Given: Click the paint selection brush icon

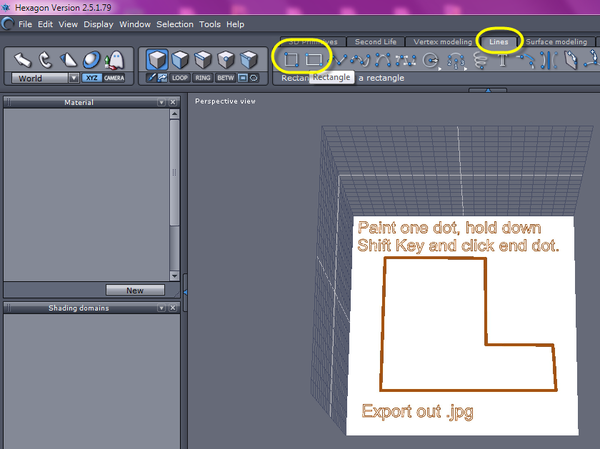Looking at the screenshot, I should click(x=152, y=78).
